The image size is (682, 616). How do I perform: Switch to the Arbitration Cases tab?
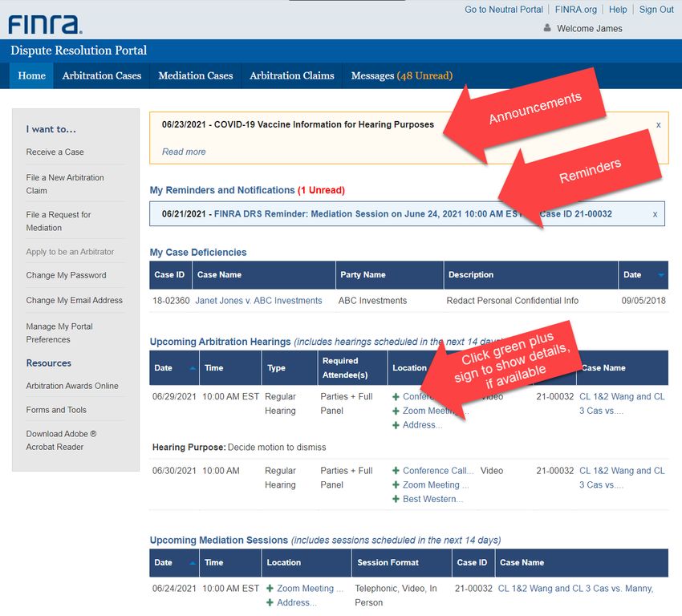pyautogui.click(x=102, y=75)
